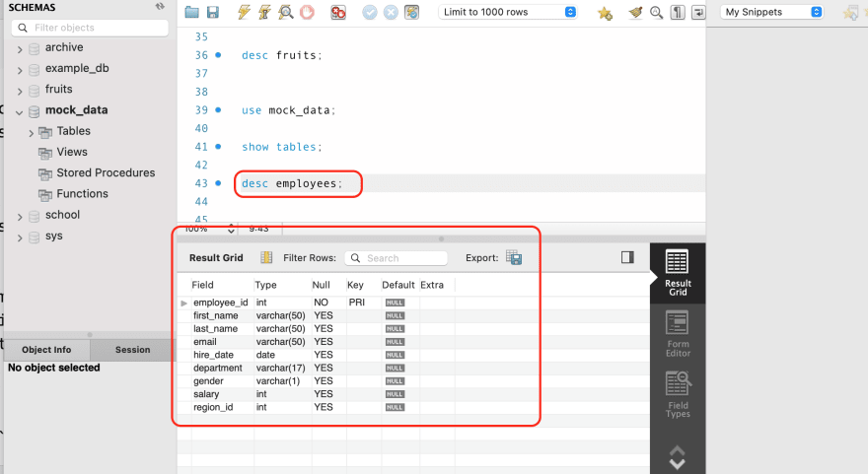Roll back the transaction with the X icon
This screenshot has height=474, width=868.
[391, 12]
